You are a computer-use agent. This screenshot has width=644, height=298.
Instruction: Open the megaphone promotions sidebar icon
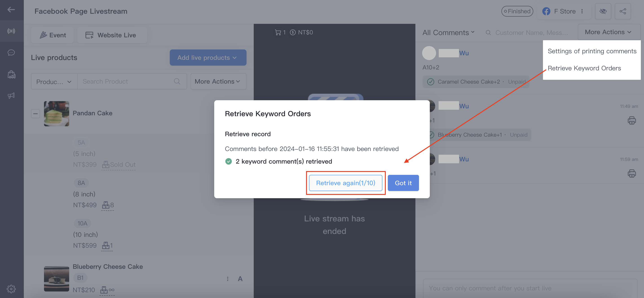[x=11, y=96]
